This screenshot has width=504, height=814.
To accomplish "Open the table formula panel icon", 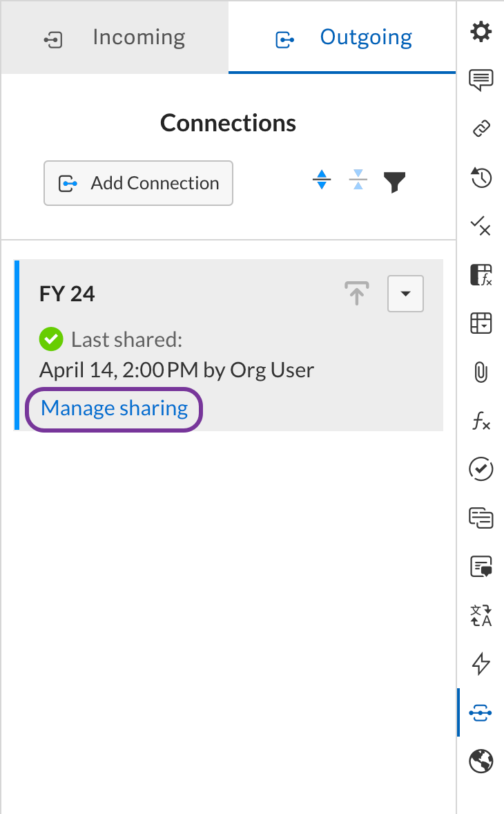I will (x=481, y=274).
